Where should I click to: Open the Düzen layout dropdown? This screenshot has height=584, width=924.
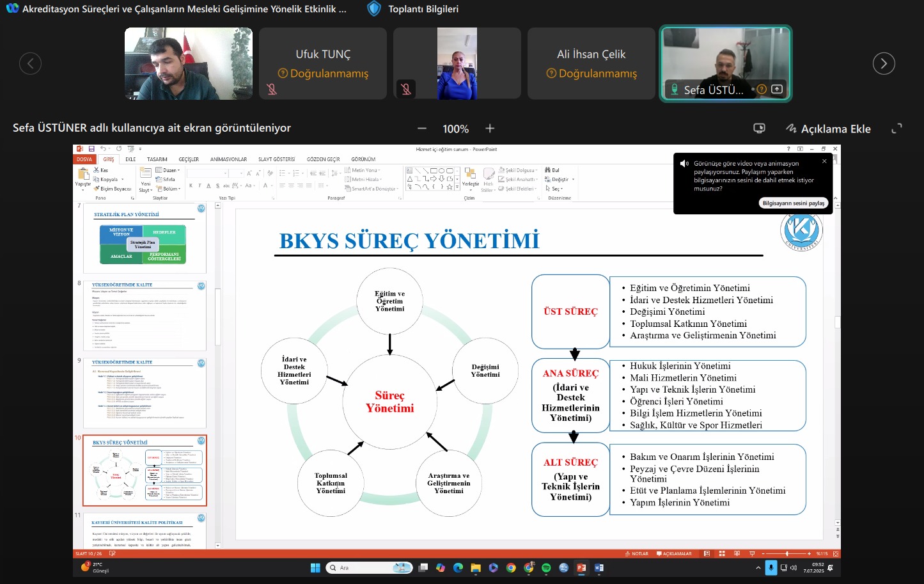[169, 170]
